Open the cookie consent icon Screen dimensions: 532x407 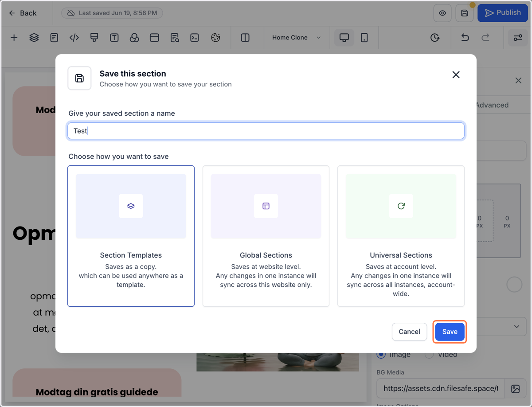[215, 38]
